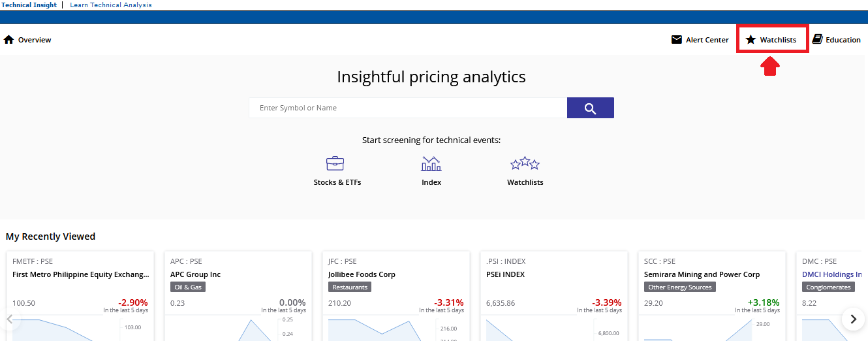The height and width of the screenshot is (341, 868).
Task: Click the Oil & Gas tag
Action: (x=188, y=287)
